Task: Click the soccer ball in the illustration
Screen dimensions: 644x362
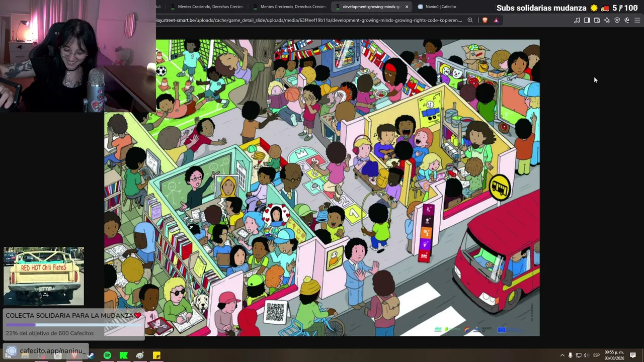Action: pos(161,71)
